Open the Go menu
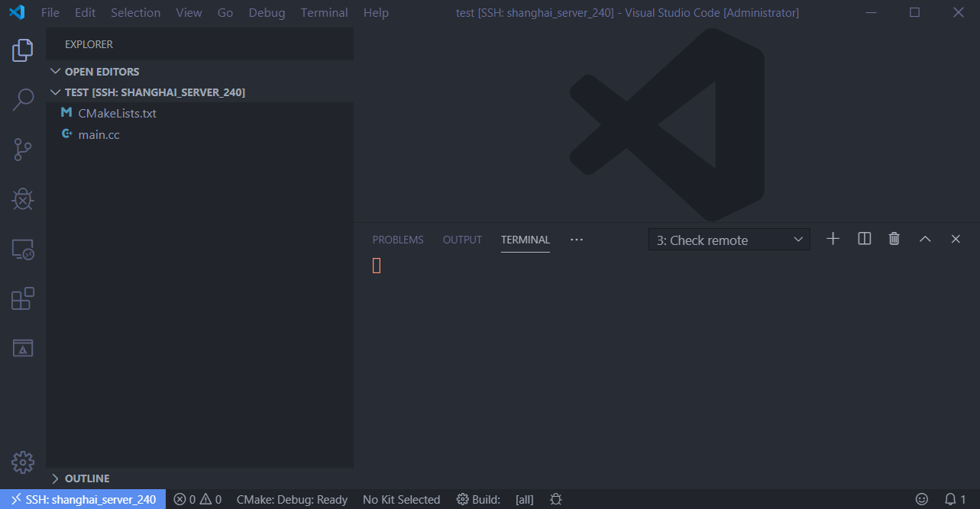 (225, 12)
